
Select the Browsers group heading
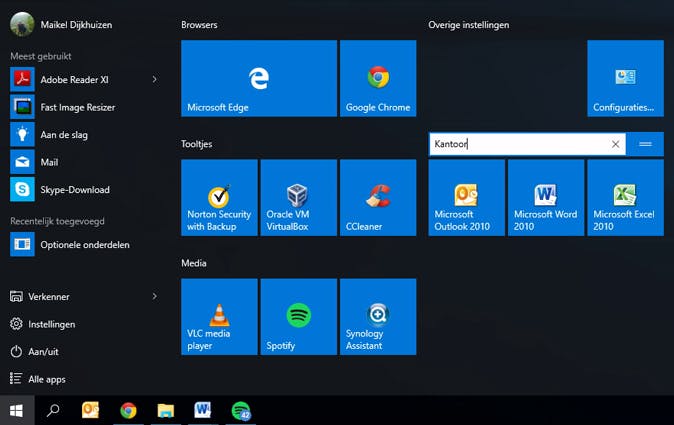pos(199,25)
